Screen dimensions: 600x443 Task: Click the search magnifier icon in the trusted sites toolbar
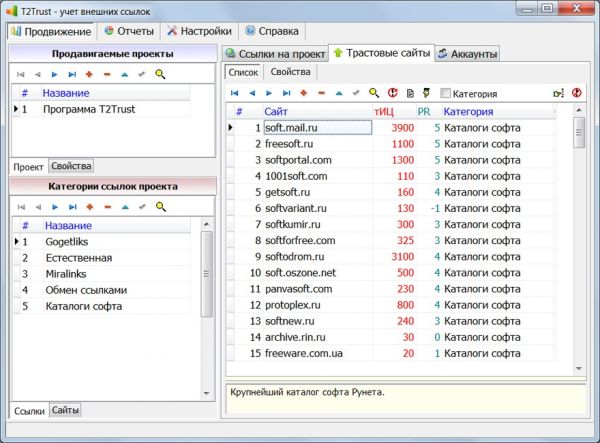[374, 93]
